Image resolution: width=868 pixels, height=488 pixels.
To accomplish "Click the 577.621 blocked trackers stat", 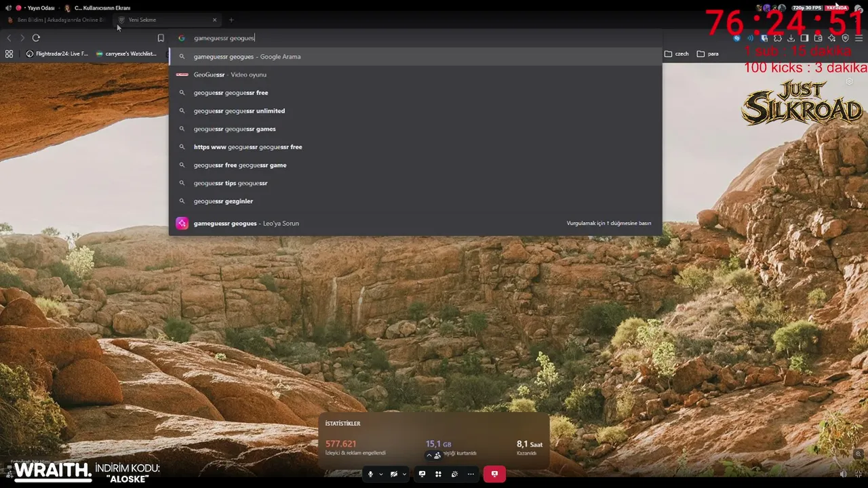I will click(x=341, y=444).
